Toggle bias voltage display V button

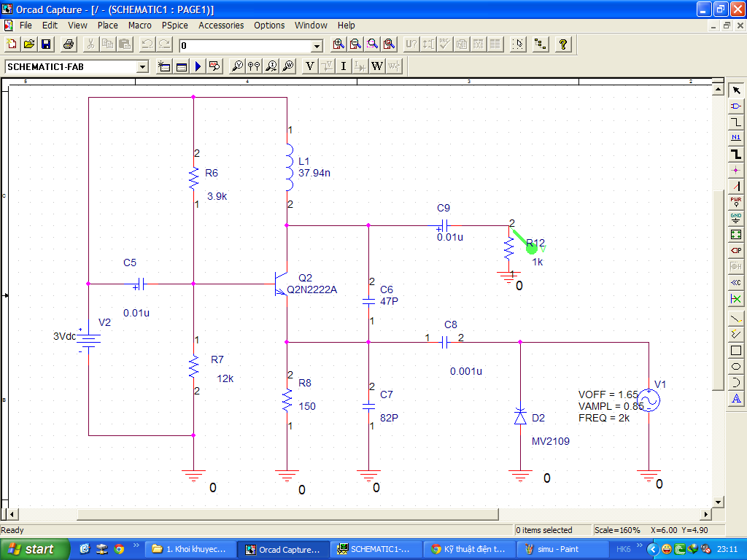pos(310,66)
